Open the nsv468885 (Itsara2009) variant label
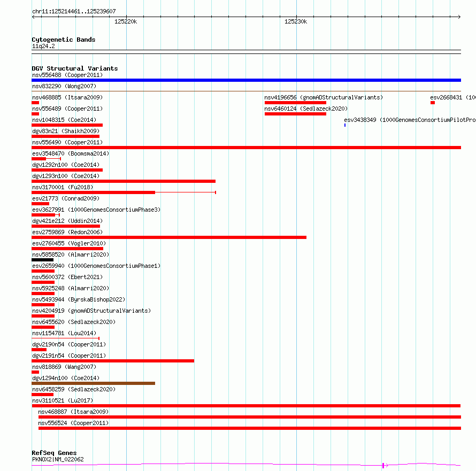Image resolution: width=476 pixels, height=471 pixels. pyautogui.click(x=67, y=97)
